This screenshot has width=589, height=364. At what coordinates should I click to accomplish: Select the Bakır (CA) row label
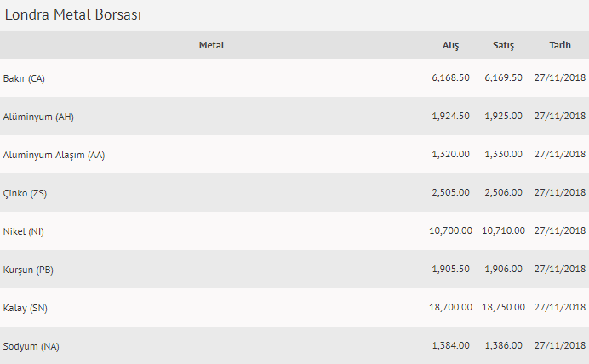tap(24, 78)
